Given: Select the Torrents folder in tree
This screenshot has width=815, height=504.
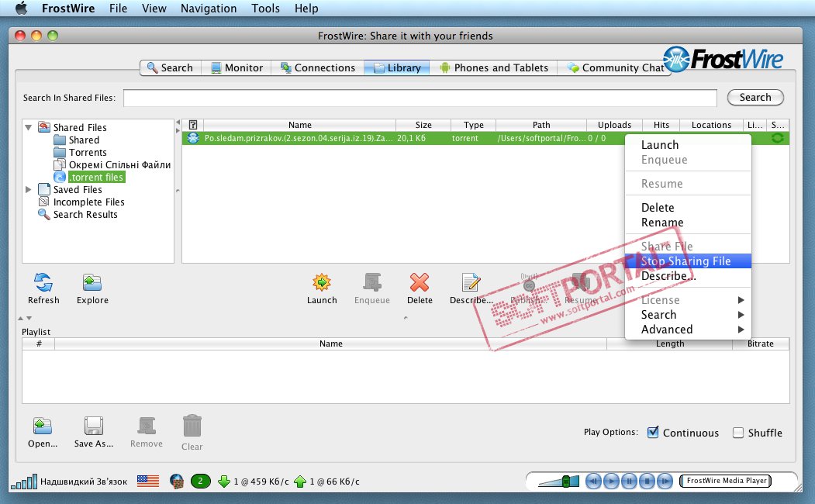Looking at the screenshot, I should pos(80,152).
